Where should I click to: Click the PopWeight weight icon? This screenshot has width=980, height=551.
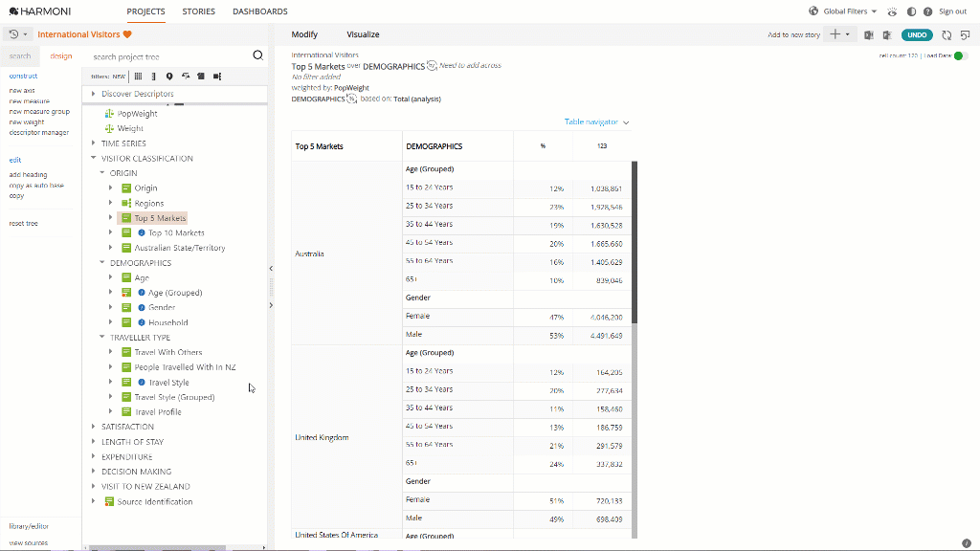pyautogui.click(x=109, y=114)
